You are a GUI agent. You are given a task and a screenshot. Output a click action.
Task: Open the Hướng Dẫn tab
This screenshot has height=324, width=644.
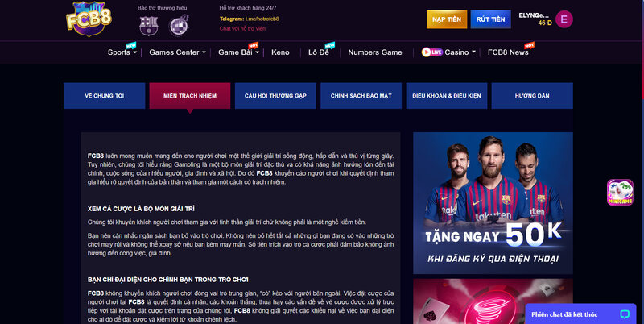point(532,96)
